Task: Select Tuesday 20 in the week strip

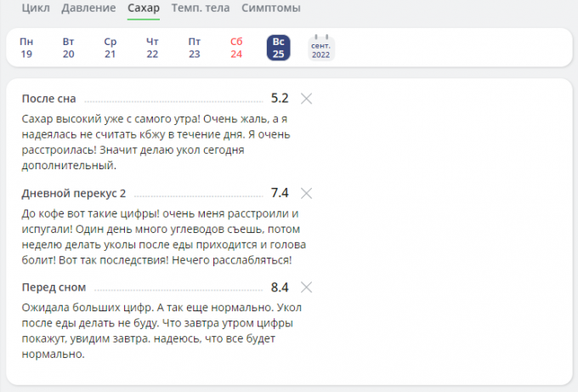Action: [x=69, y=48]
